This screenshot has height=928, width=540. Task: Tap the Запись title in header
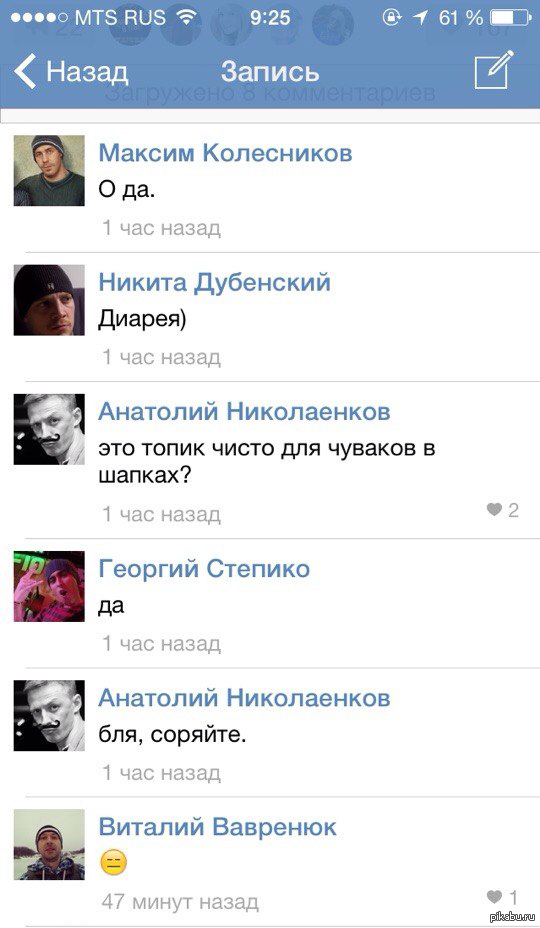pos(270,72)
